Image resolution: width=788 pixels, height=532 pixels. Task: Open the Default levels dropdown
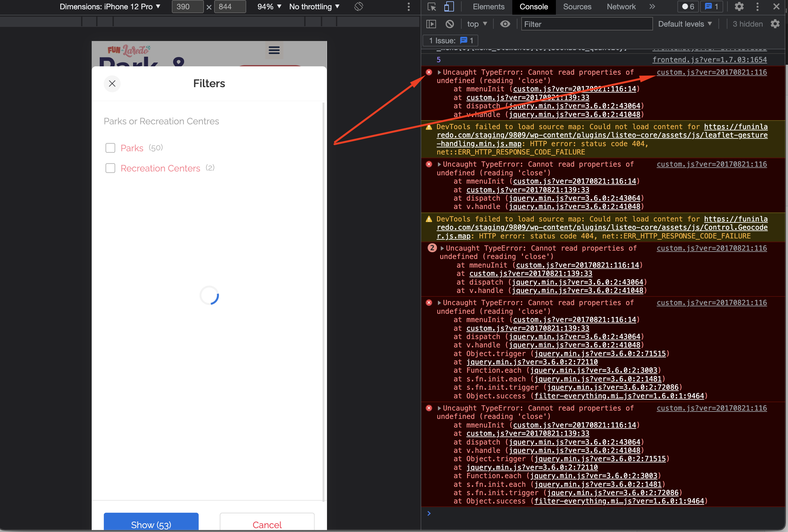685,24
